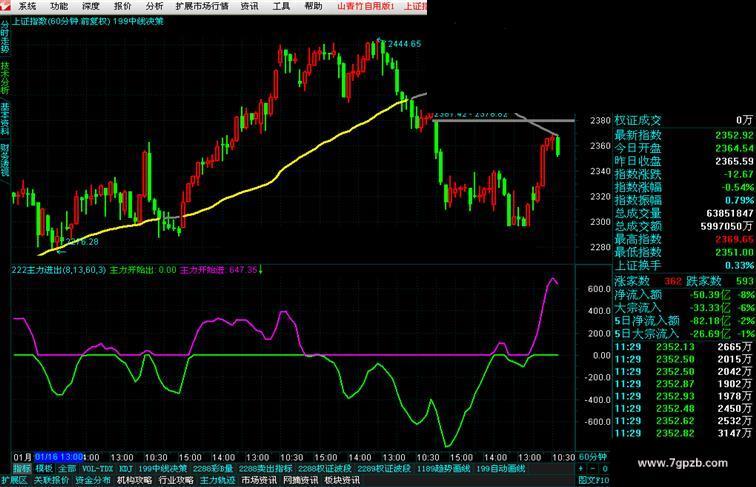Screen dimensions: 756x487
Task: Apply the 2288卖出指标 indicator
Action: click(265, 469)
